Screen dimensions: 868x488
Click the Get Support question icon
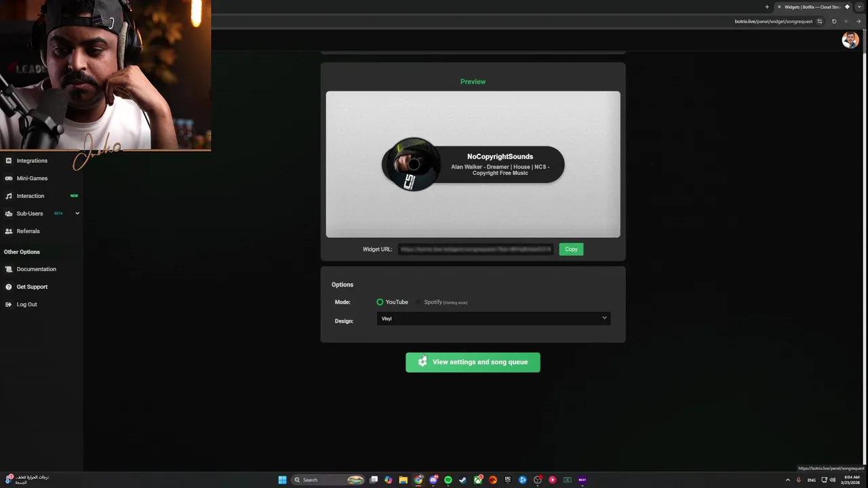pos(9,287)
